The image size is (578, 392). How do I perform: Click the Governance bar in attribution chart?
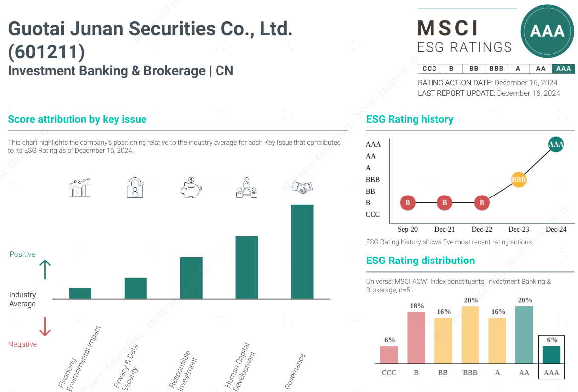302,252
